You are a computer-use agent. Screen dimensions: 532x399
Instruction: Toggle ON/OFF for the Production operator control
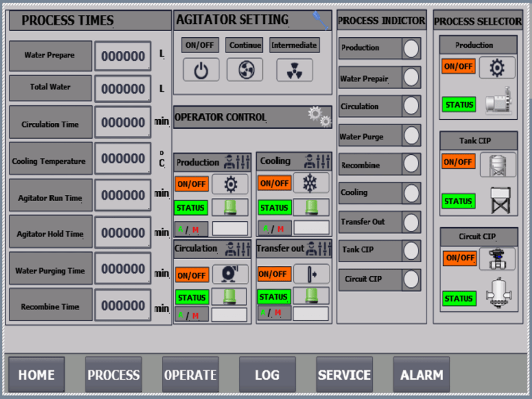click(x=192, y=184)
